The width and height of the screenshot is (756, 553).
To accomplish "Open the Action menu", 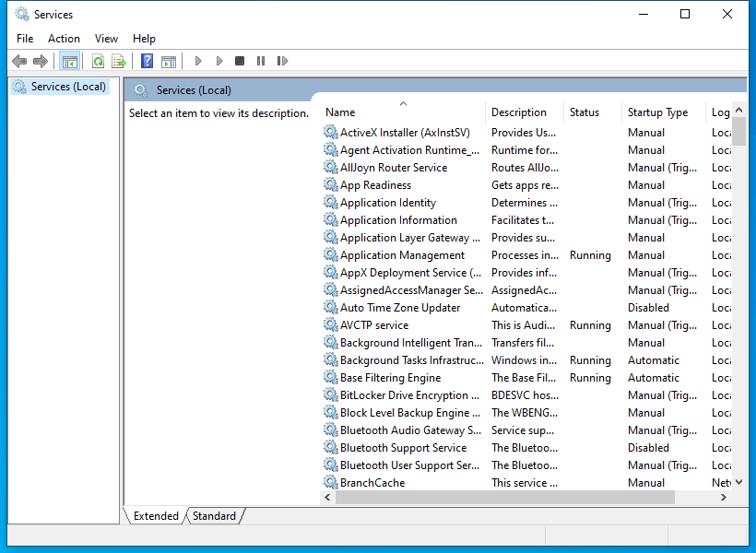I will (x=64, y=39).
